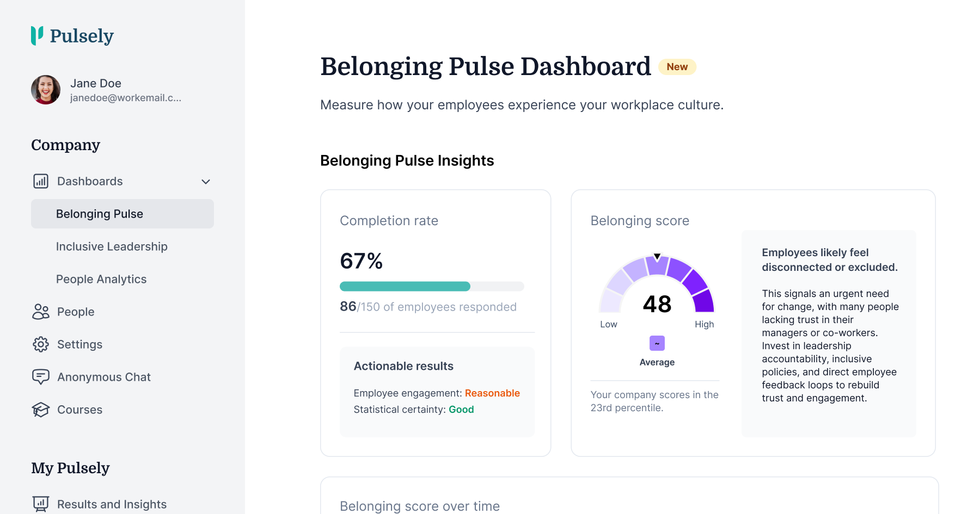The height and width of the screenshot is (514, 980).
Task: Select Inclusive Leadership in sidebar
Action: pyautogui.click(x=112, y=246)
